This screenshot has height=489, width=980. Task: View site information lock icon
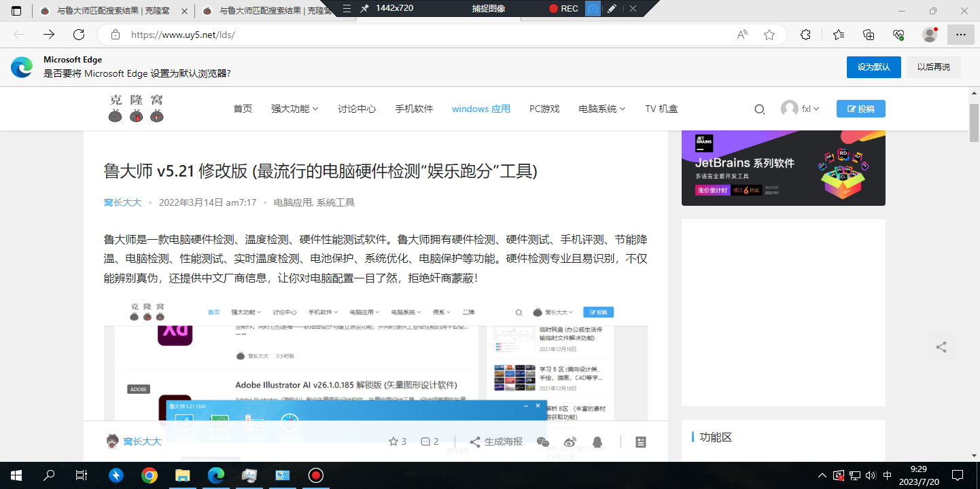(116, 35)
